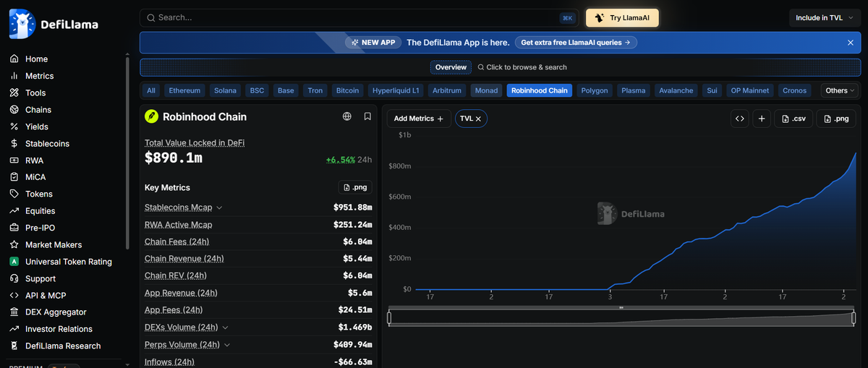Switch to the Avalanche tab
868x368 pixels.
click(676, 90)
